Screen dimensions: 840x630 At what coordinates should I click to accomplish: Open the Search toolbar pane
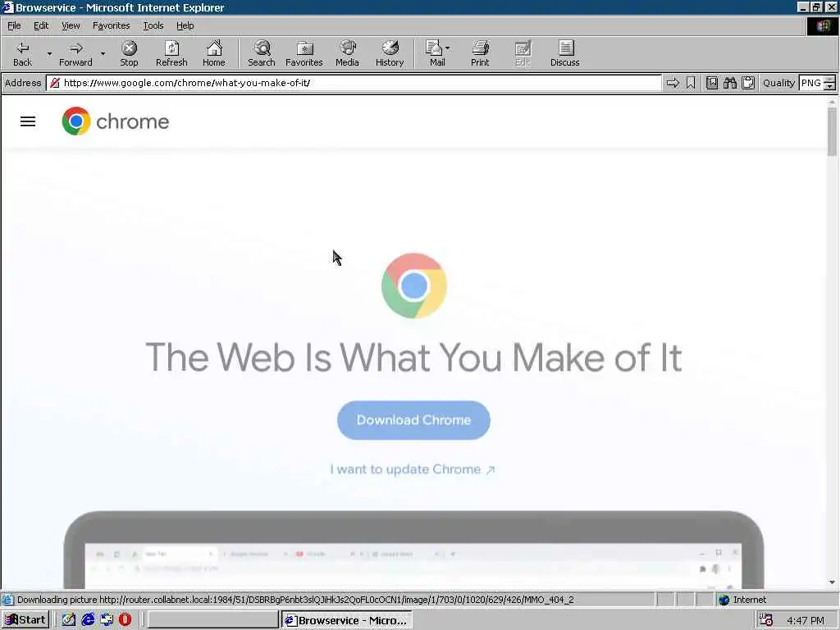pyautogui.click(x=262, y=53)
